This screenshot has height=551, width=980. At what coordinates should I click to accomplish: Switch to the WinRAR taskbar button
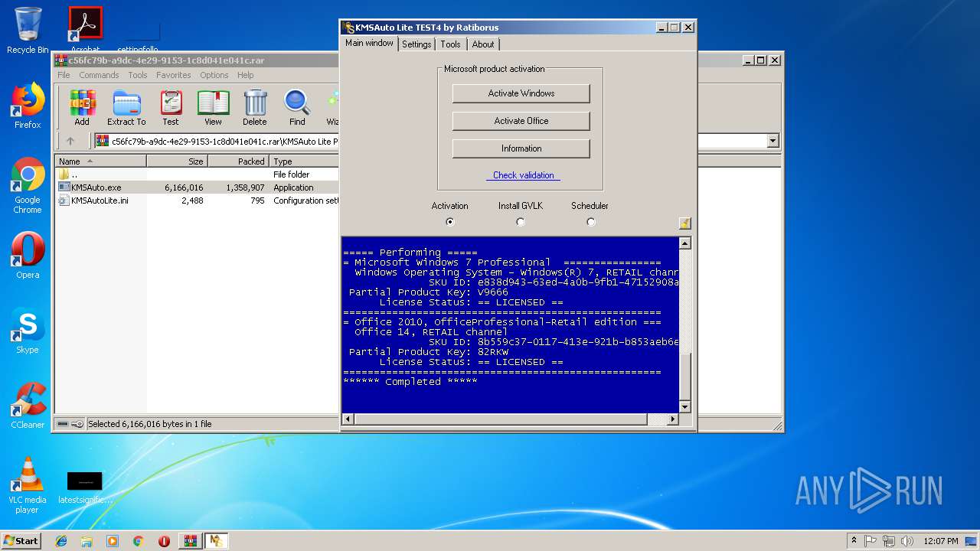(x=190, y=541)
